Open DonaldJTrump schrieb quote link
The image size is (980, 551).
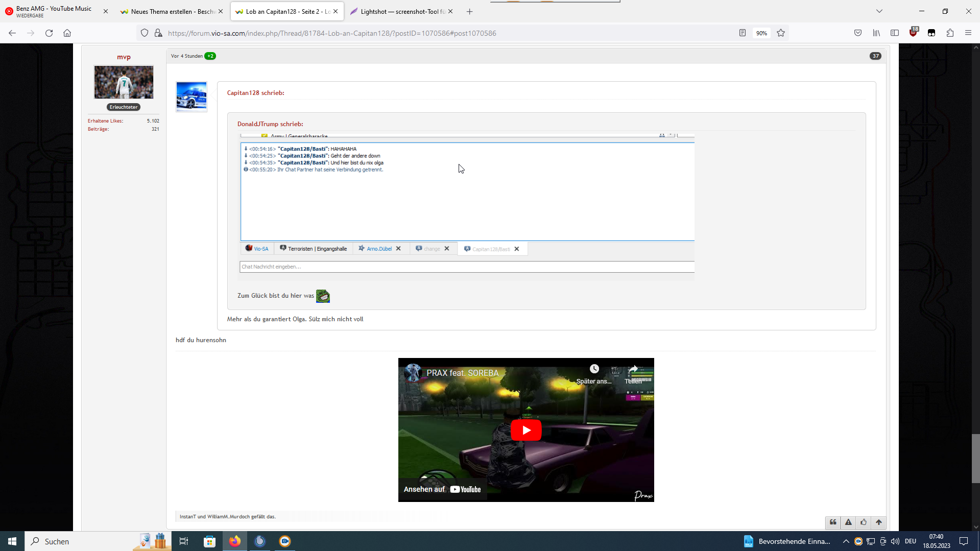click(270, 124)
